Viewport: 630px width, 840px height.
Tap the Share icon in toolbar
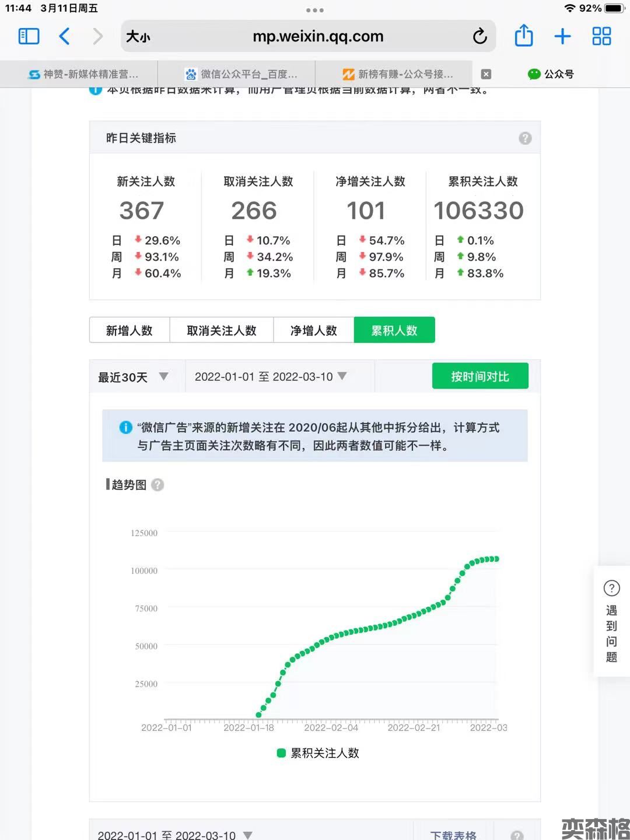(523, 36)
